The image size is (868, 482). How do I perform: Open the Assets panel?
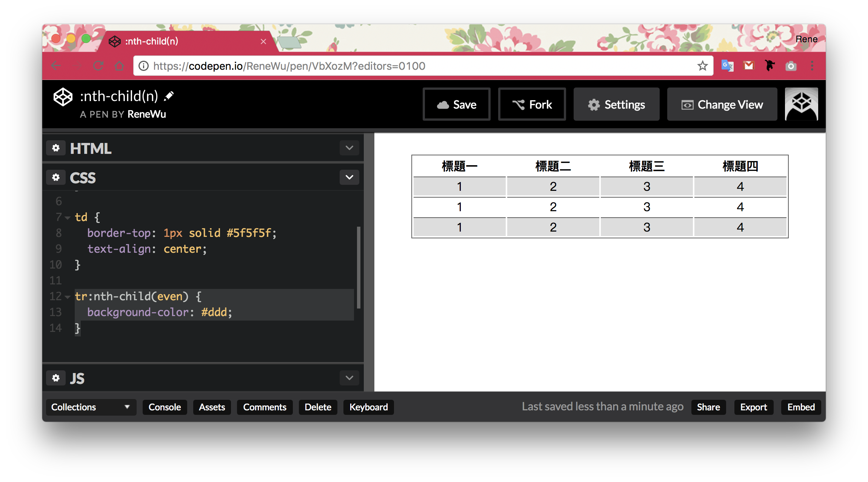212,407
